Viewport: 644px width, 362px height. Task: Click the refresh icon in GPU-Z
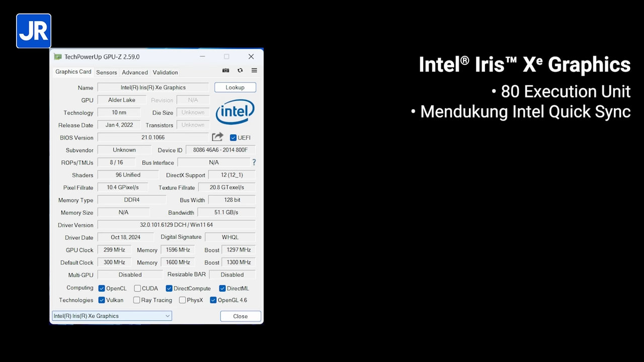pos(240,70)
